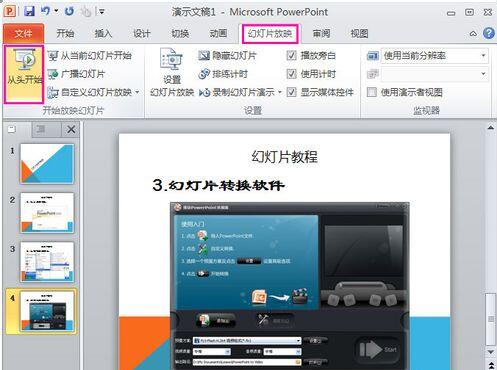Screen dimensions: 497x370
Task: Go to previous slide via double-arrow button
Action: click(x=491, y=365)
